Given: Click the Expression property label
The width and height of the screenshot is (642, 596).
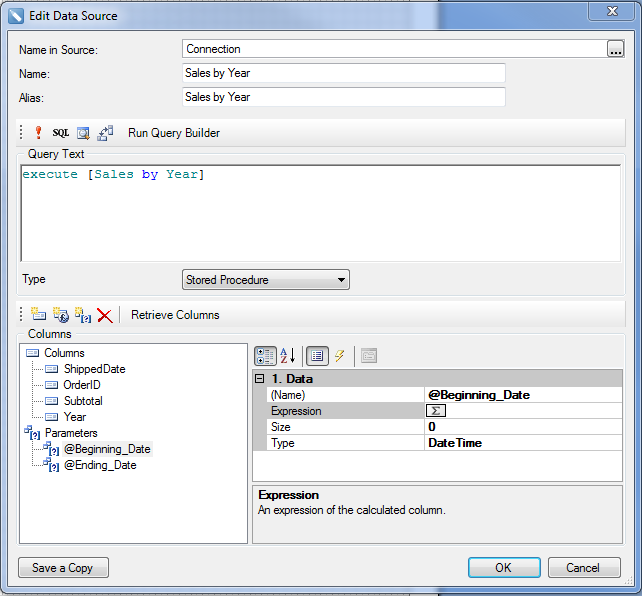Looking at the screenshot, I should pyautogui.click(x=296, y=411).
